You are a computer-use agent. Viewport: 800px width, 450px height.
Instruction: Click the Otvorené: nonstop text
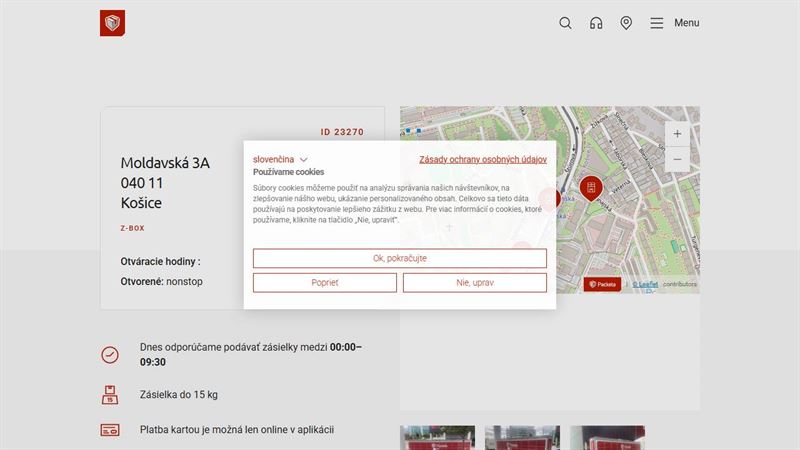click(161, 282)
